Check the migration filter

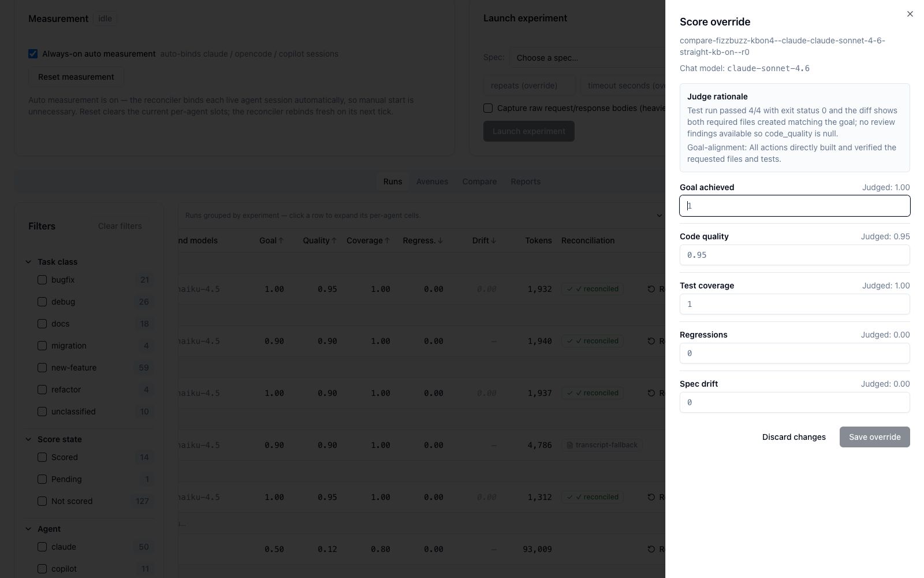(x=42, y=346)
